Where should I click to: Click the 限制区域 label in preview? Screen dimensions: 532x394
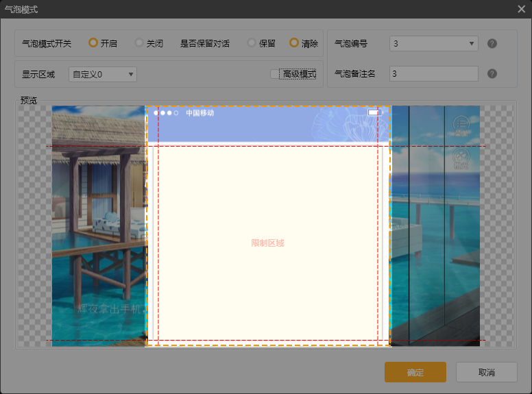tap(267, 243)
